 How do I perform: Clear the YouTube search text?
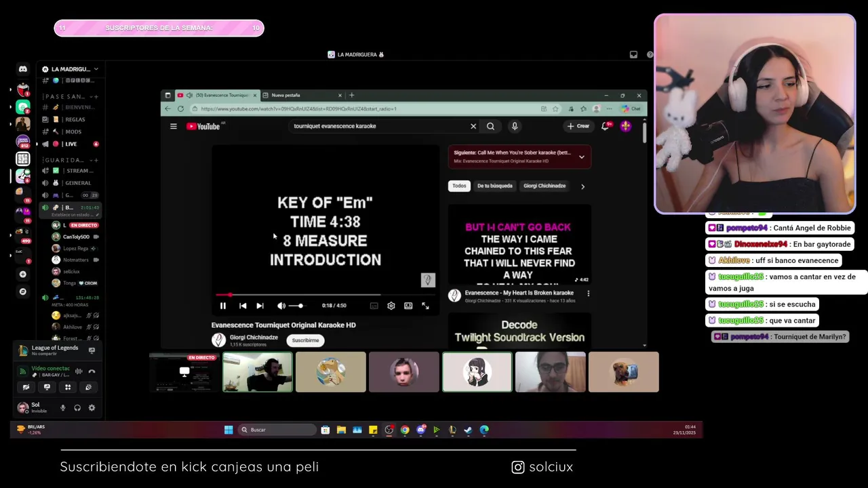tap(473, 126)
